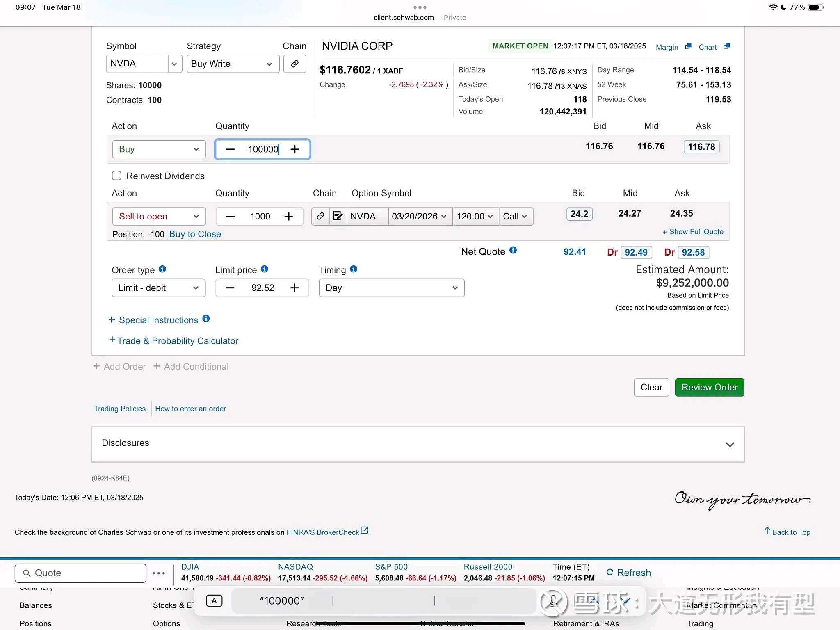Open the Call option type dropdown
The height and width of the screenshot is (630, 840).
point(516,216)
